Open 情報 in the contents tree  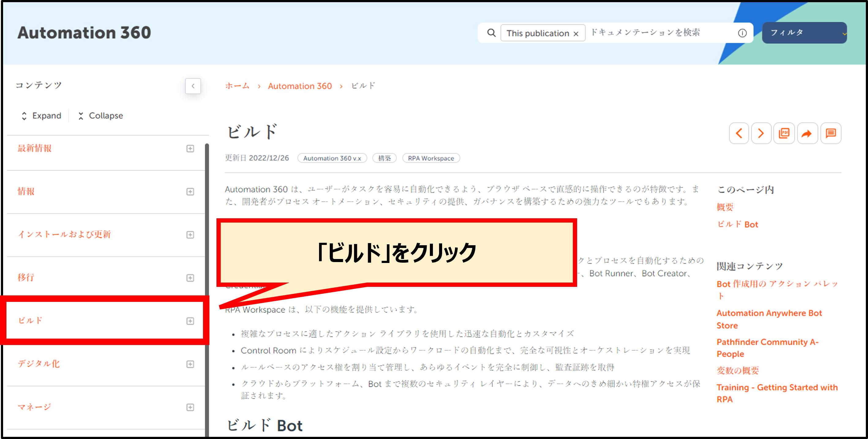pos(26,191)
